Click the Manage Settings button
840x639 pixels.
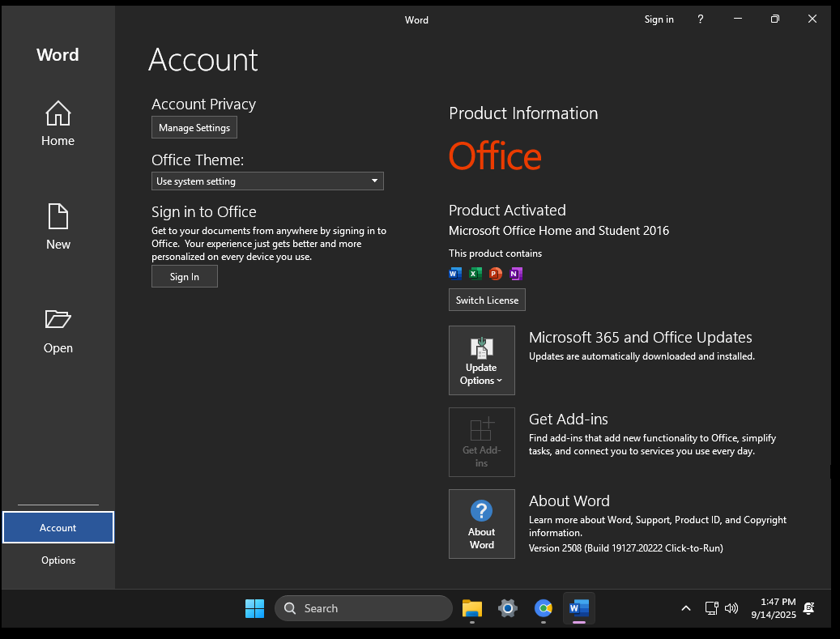coord(194,127)
